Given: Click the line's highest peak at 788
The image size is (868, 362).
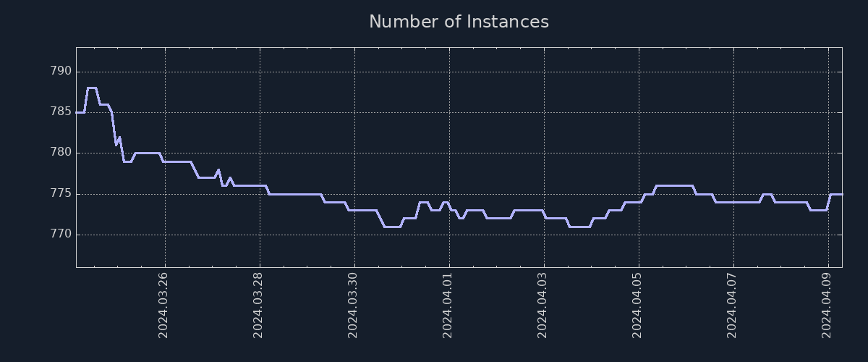Looking at the screenshot, I should [x=92, y=88].
